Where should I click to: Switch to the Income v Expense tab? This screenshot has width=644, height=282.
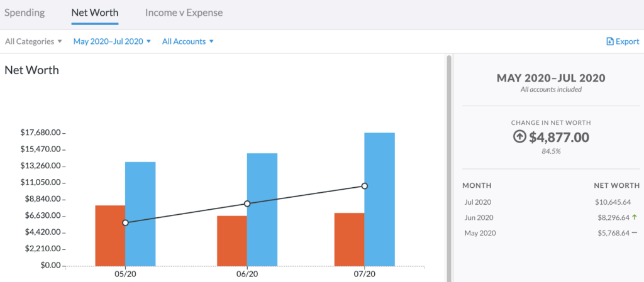pos(184,13)
